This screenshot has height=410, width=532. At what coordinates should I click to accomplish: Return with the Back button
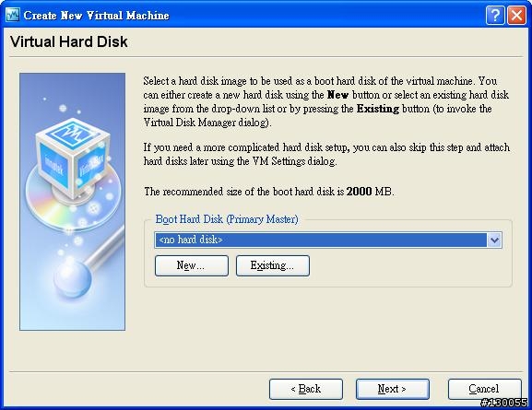pyautogui.click(x=306, y=389)
